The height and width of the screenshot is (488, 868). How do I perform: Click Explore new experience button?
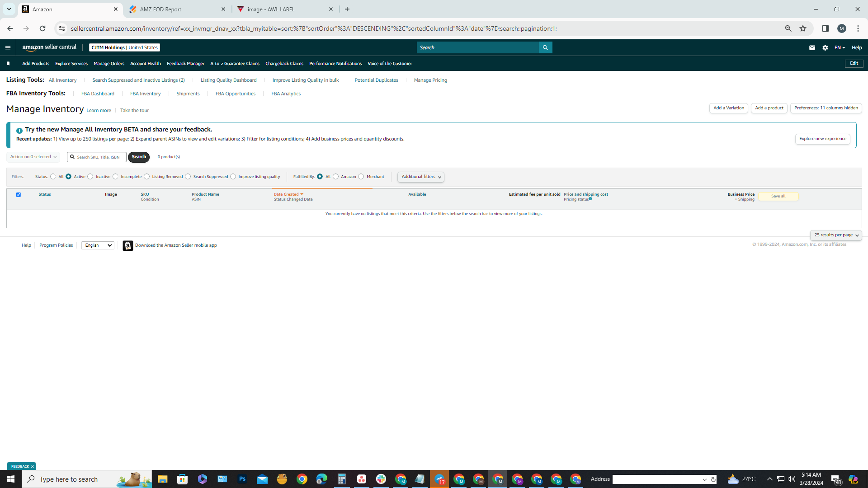(822, 139)
